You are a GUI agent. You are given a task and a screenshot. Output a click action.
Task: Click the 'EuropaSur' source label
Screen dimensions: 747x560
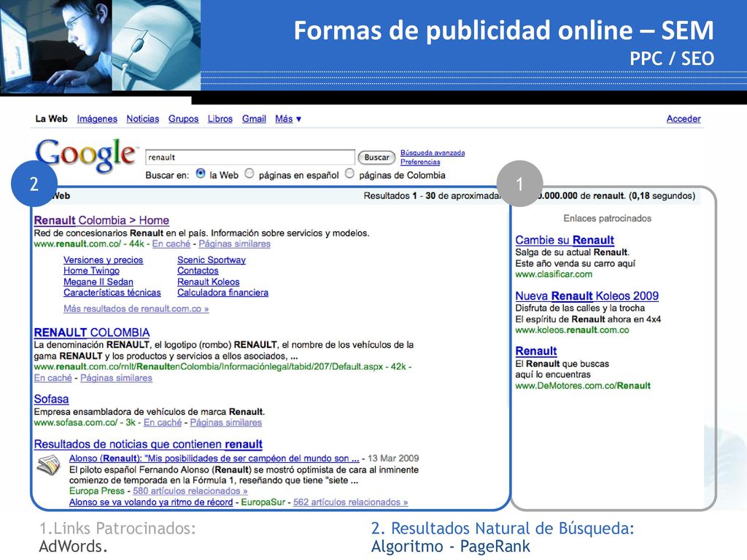(x=263, y=502)
